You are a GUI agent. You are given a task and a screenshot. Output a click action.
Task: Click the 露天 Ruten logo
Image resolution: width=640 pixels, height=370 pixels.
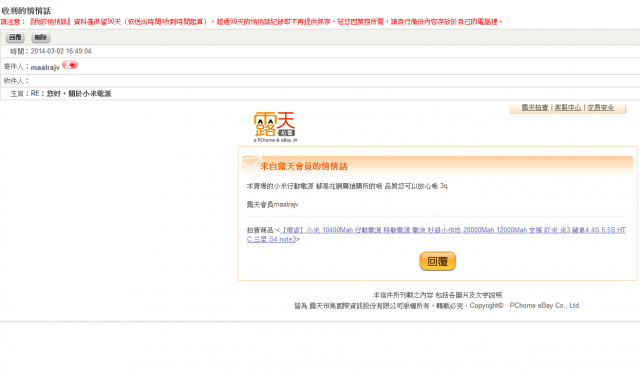275,127
